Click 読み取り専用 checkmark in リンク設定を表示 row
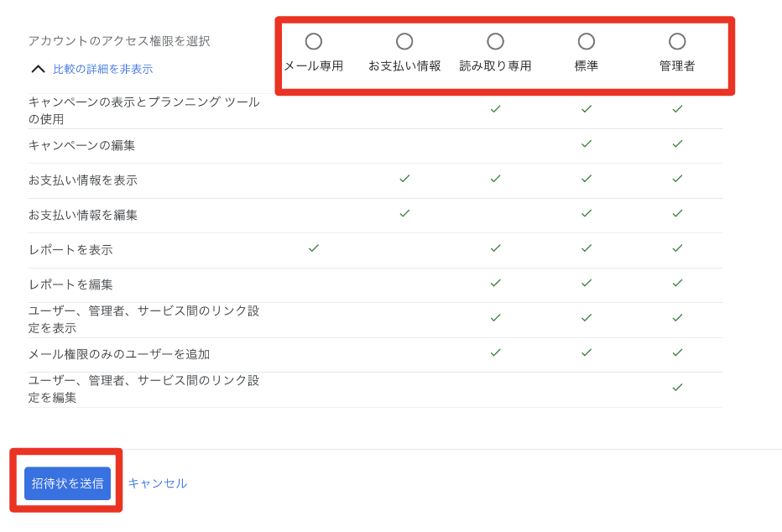782x532 pixels. point(495,317)
